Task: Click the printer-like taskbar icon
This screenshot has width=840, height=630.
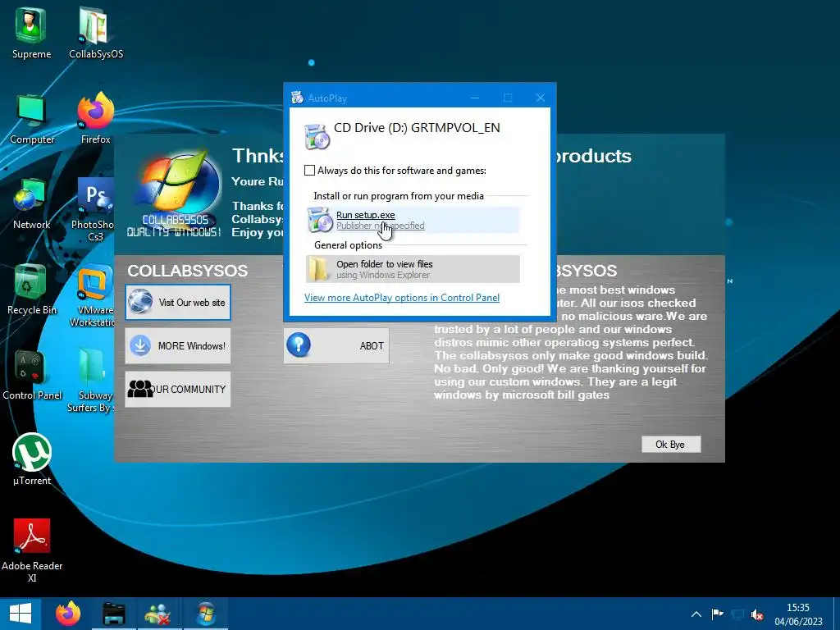Action: point(113,614)
